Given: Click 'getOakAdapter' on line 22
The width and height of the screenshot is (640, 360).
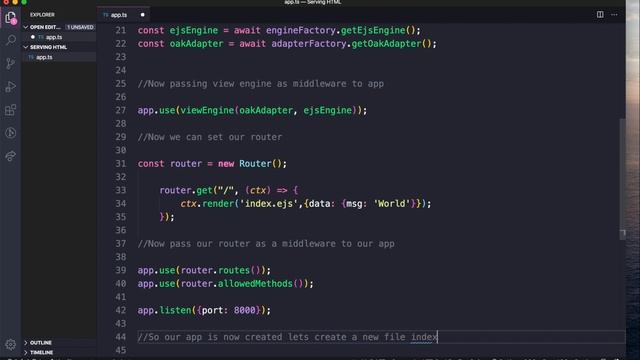Looking at the screenshot, I should [386, 44].
